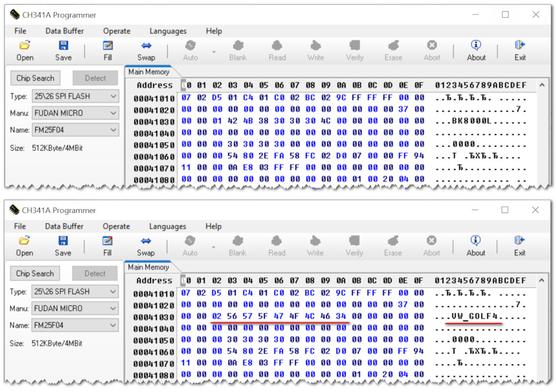Open About info in the top window
The width and height of the screenshot is (556, 392).
click(x=476, y=51)
